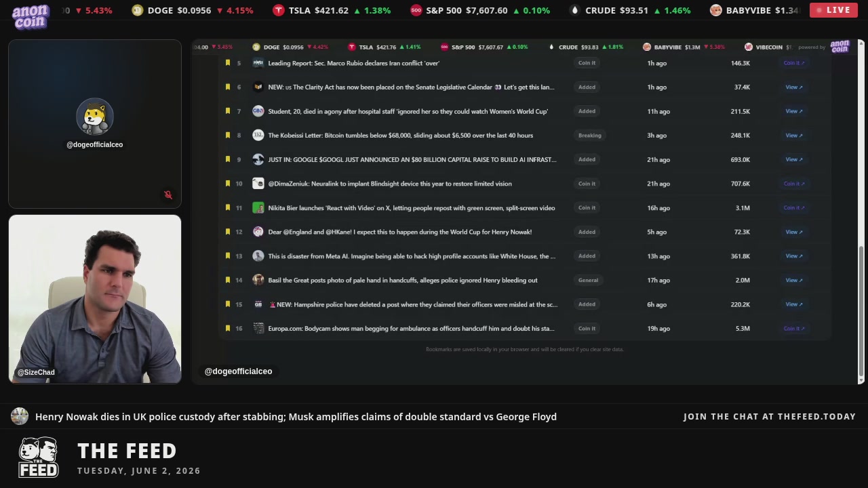Click the page vertical scrollbar

point(861,312)
